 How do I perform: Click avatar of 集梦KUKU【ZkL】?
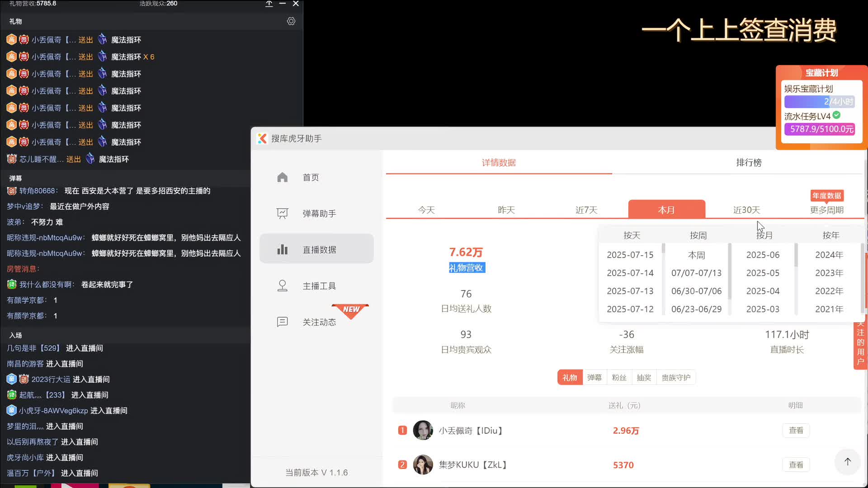tap(423, 465)
